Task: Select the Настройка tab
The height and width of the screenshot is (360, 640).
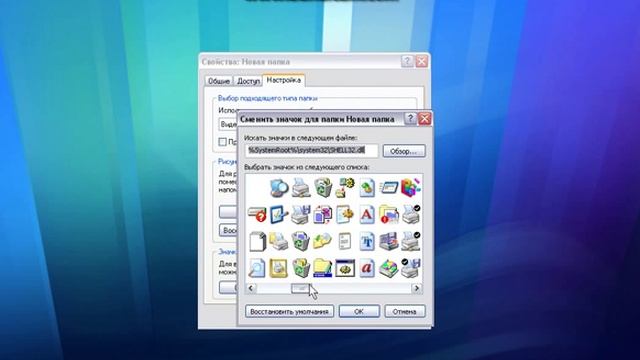Action: click(283, 80)
